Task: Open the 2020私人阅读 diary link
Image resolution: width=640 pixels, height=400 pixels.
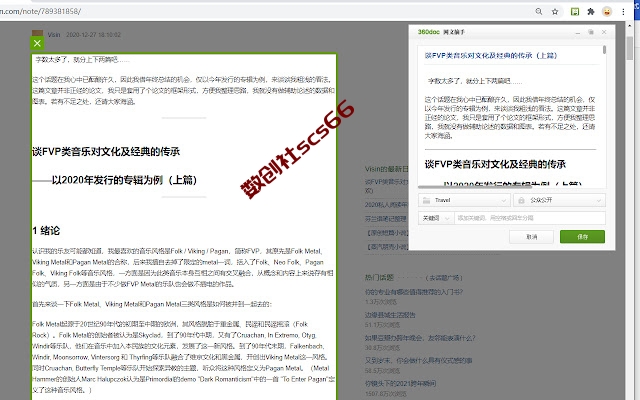Action: 386,204
